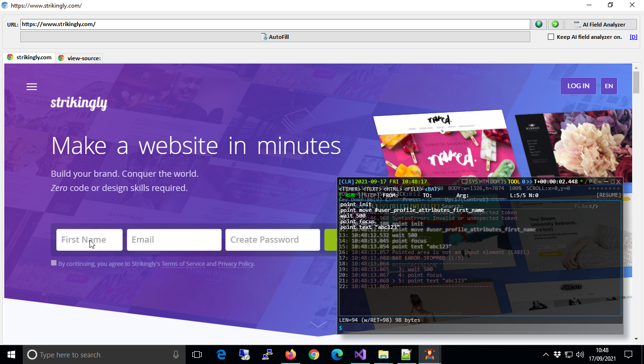Click the globe icon beside the URL bar
The width and height of the screenshot is (644, 364).
click(539, 24)
